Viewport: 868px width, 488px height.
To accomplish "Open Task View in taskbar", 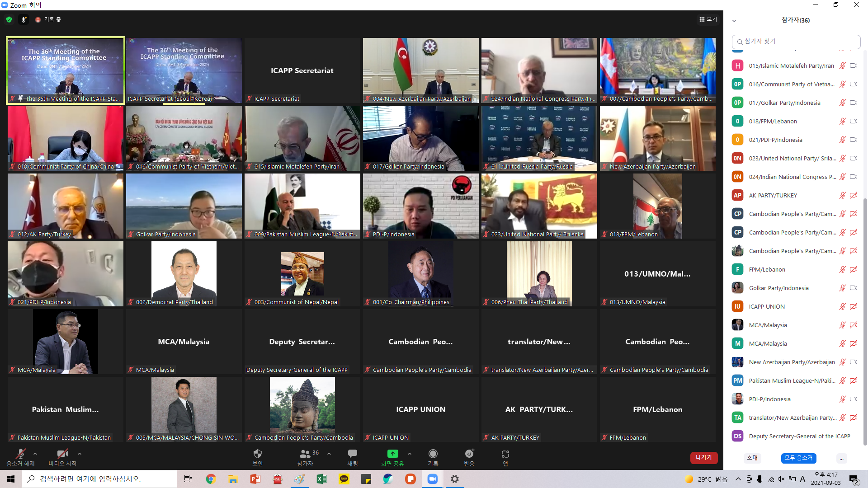I will [188, 479].
